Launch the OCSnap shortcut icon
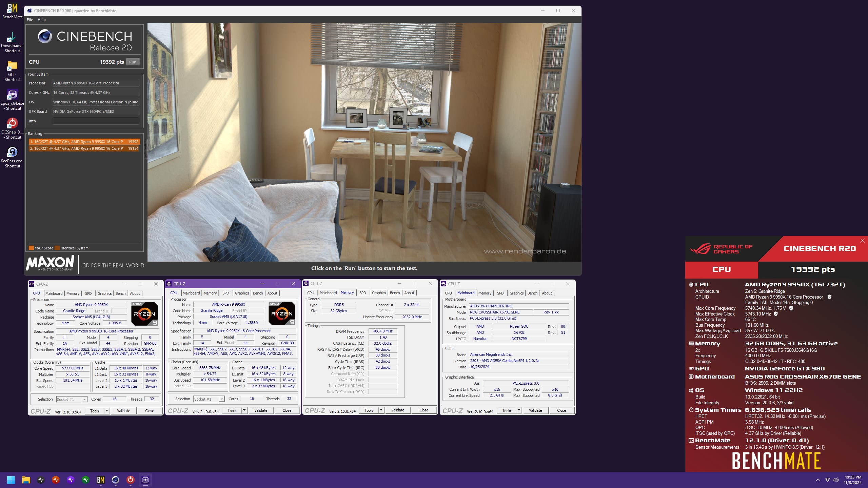The image size is (868, 488). pos(12,129)
